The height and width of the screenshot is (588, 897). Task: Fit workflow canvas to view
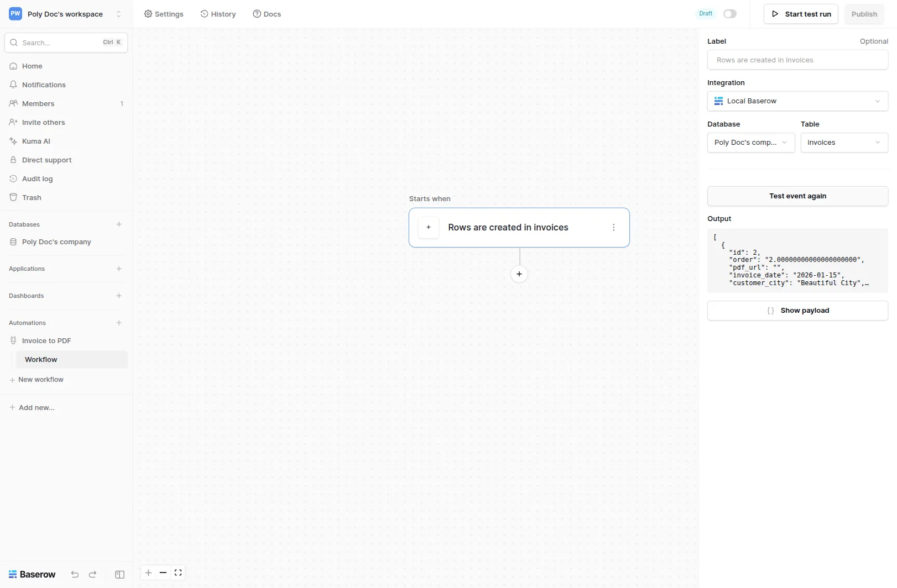coord(178,573)
